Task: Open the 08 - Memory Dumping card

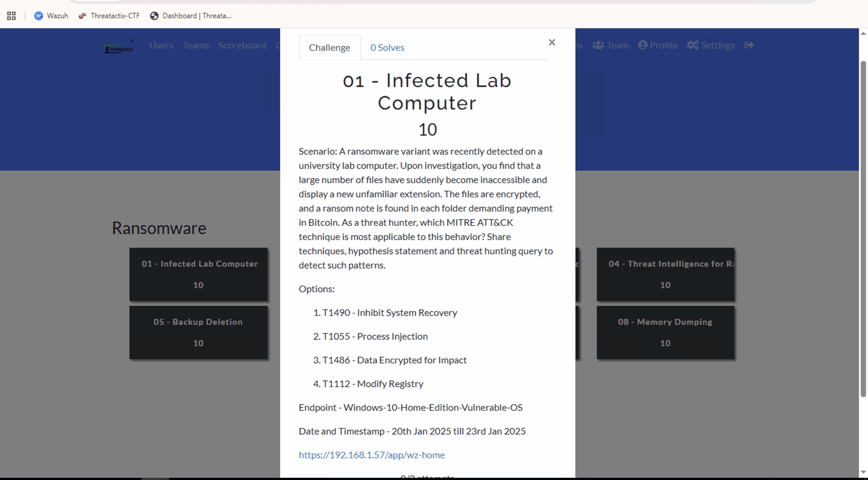Action: [665, 333]
